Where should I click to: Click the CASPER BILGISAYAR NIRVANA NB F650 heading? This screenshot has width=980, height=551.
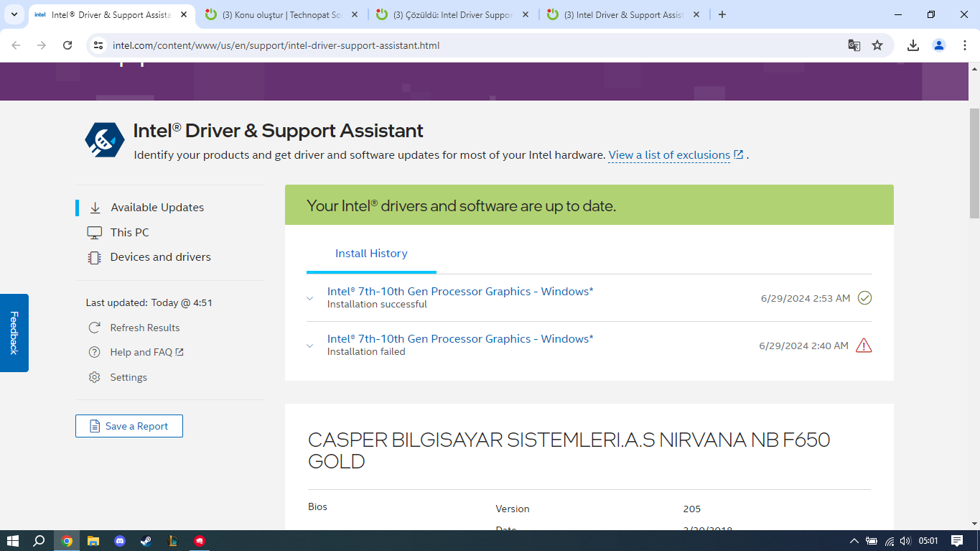(x=569, y=450)
